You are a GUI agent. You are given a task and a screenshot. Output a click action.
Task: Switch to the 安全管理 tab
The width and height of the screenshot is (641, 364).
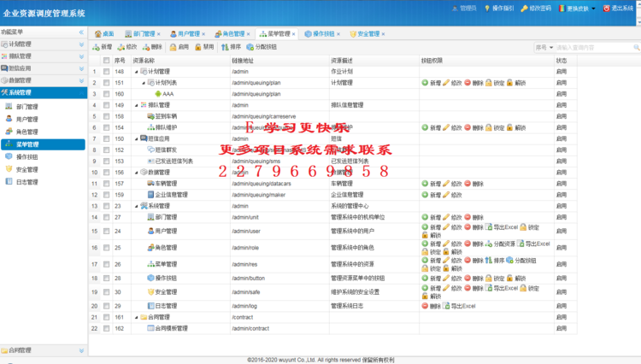coord(368,34)
